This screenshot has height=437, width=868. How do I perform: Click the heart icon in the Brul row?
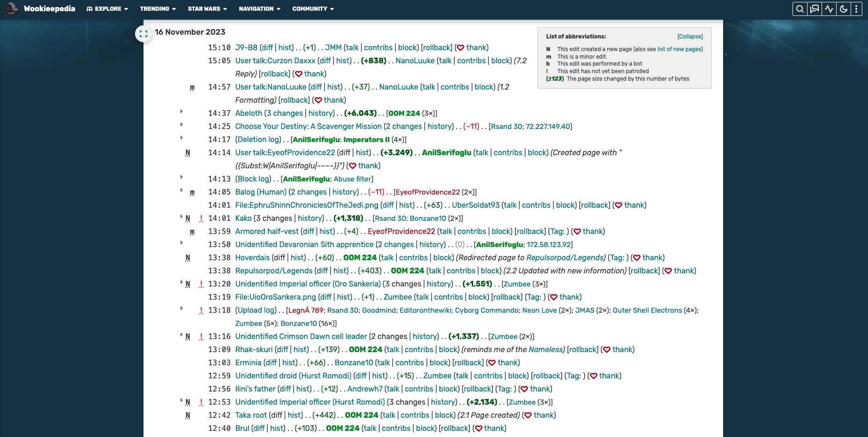pos(478,429)
